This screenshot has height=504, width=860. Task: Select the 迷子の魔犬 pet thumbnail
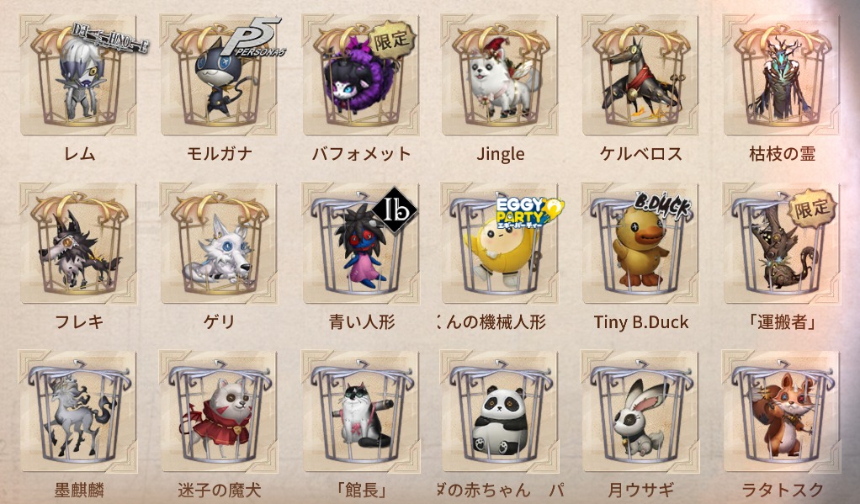[219, 411]
